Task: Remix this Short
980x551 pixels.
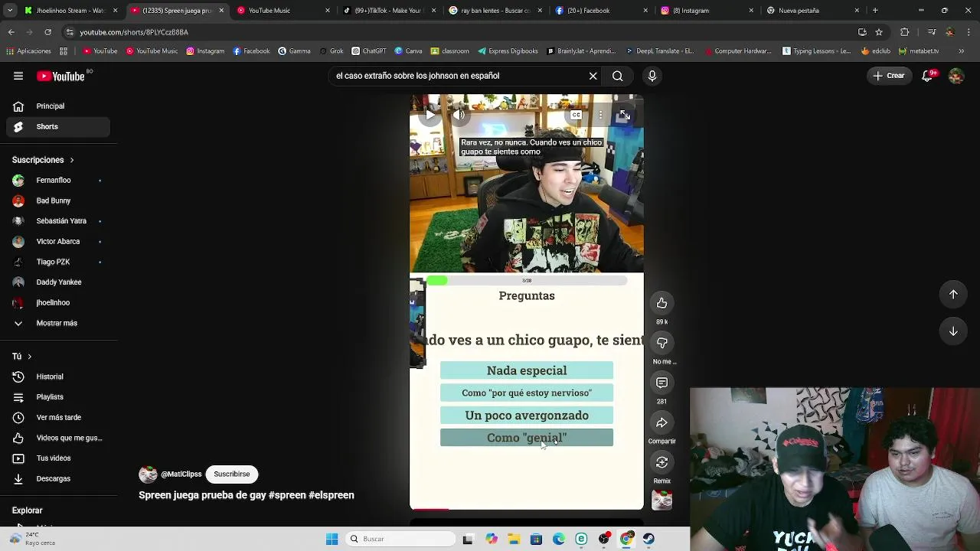Action: (661, 462)
